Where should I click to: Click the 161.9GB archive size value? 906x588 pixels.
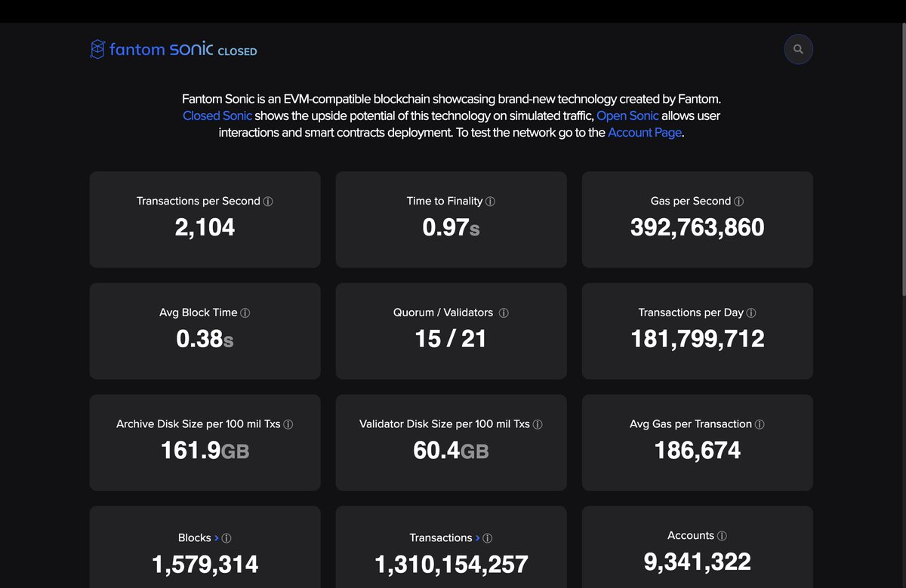pos(205,451)
